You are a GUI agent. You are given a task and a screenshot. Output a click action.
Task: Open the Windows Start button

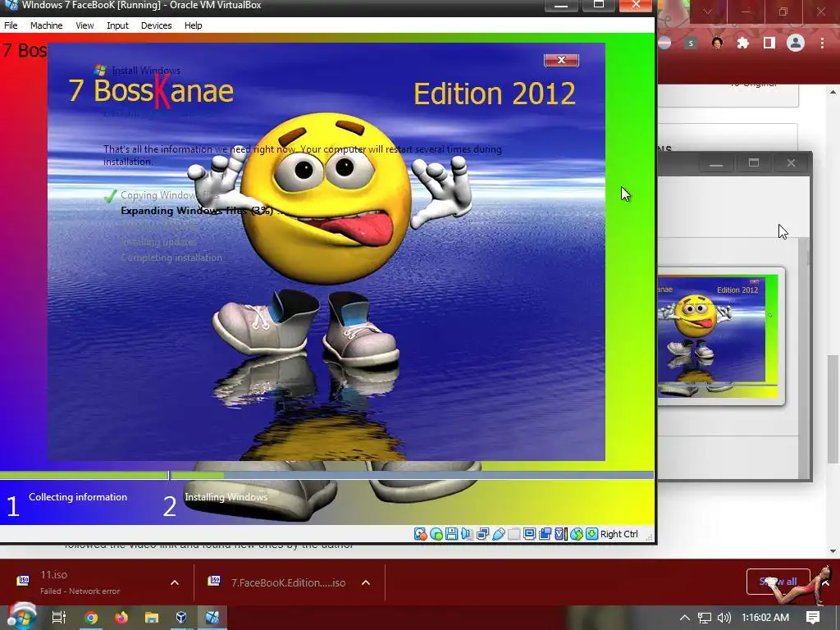[x=21, y=616]
